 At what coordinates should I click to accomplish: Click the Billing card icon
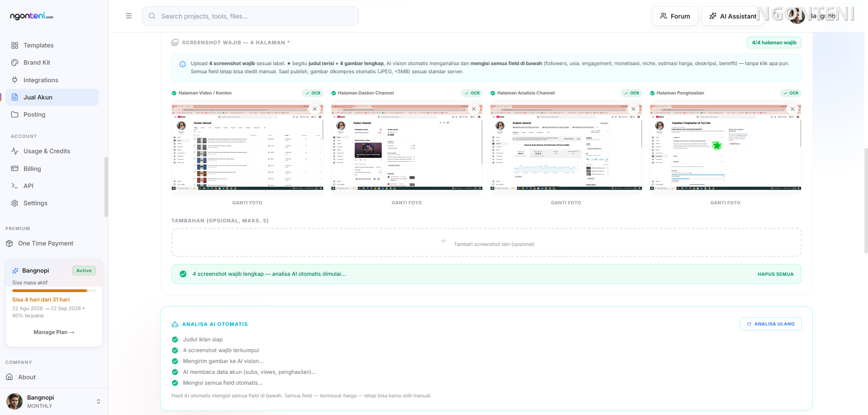14,169
